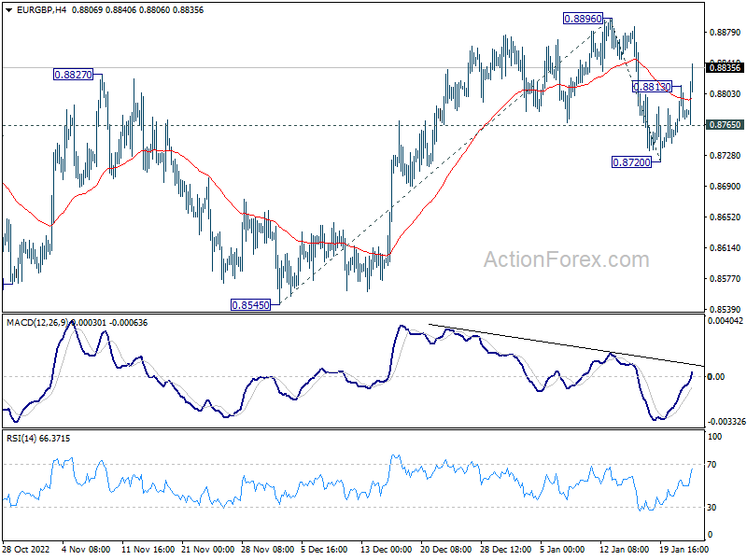Click the 21 Nov 00:00 time axis label
The height and width of the screenshot is (560, 747).
[207, 549]
